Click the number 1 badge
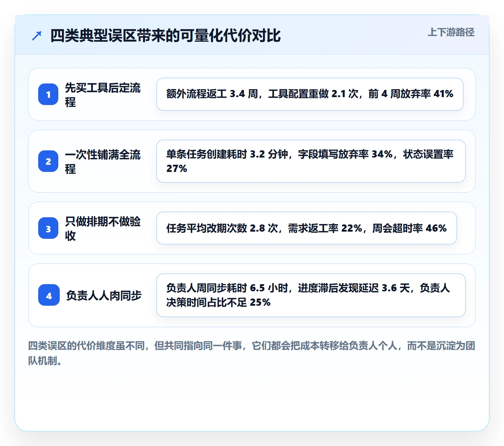This screenshot has height=446, width=504. 48,94
